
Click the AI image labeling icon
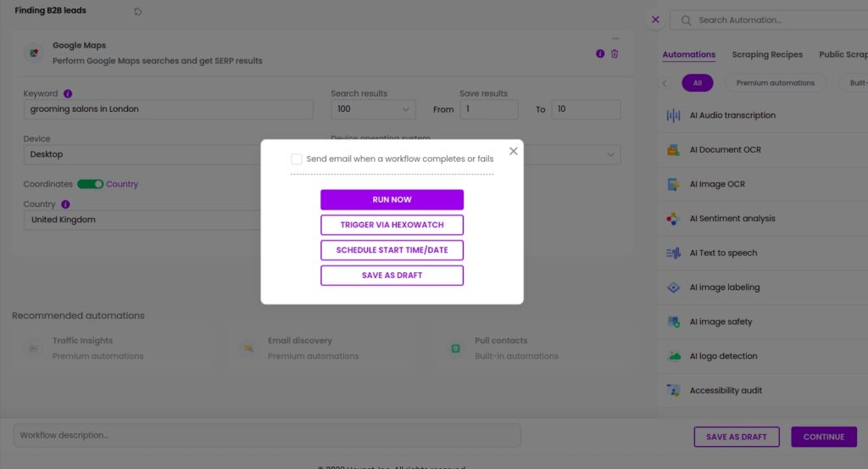[x=673, y=288]
